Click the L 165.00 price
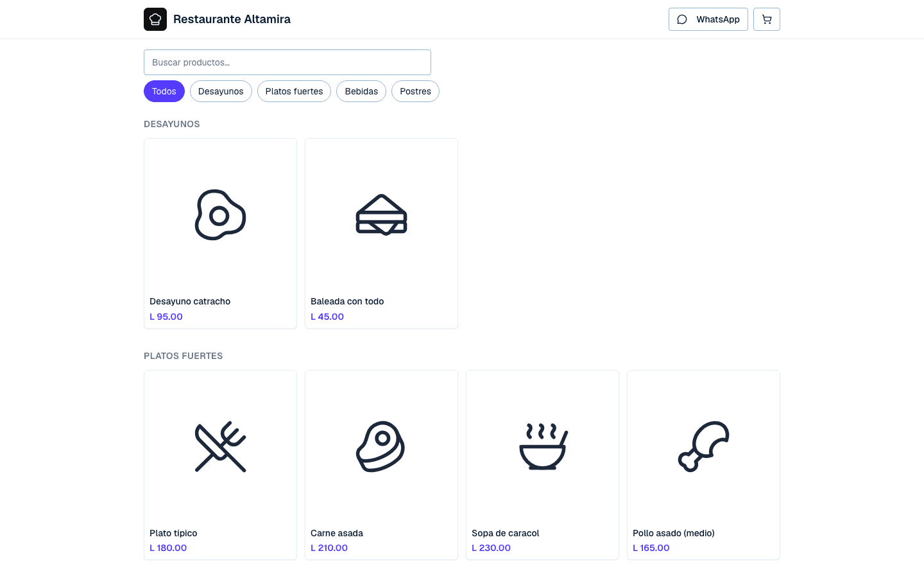The height and width of the screenshot is (578, 924). point(651,548)
